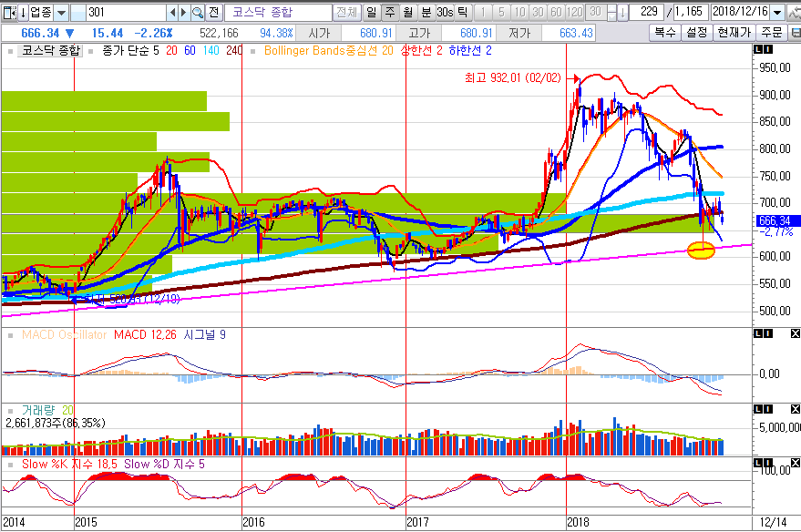Select the 복수 multi-chart option

pos(664,32)
